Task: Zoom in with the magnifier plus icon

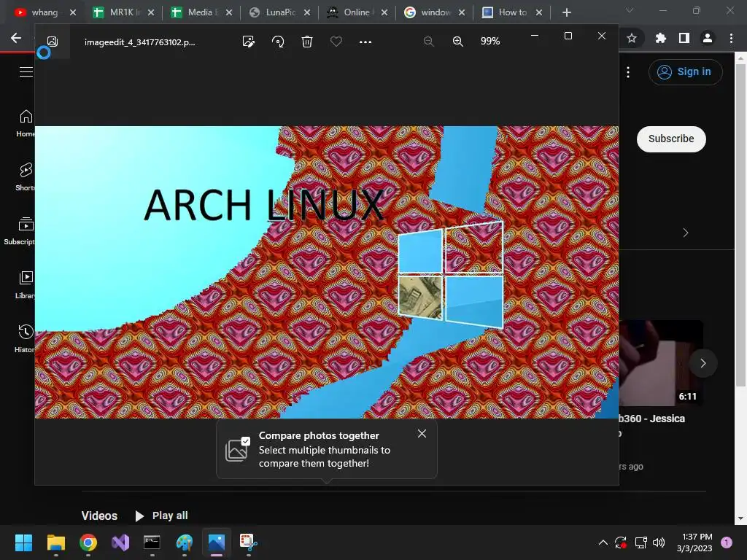Action: 458,42
